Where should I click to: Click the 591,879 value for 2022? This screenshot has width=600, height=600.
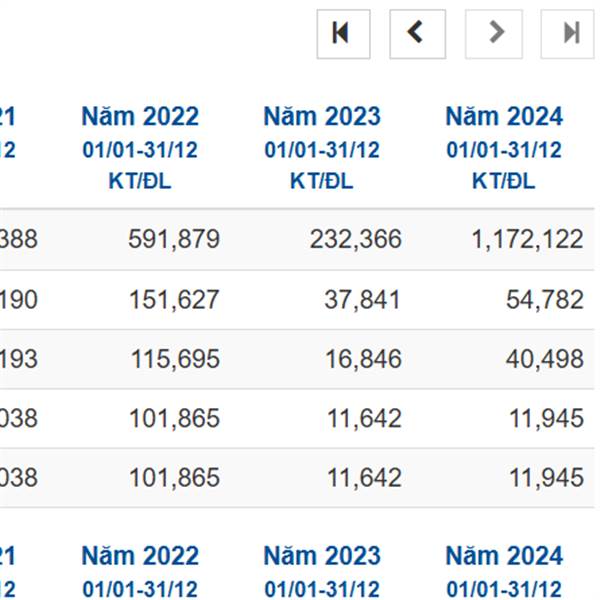pyautogui.click(x=174, y=239)
